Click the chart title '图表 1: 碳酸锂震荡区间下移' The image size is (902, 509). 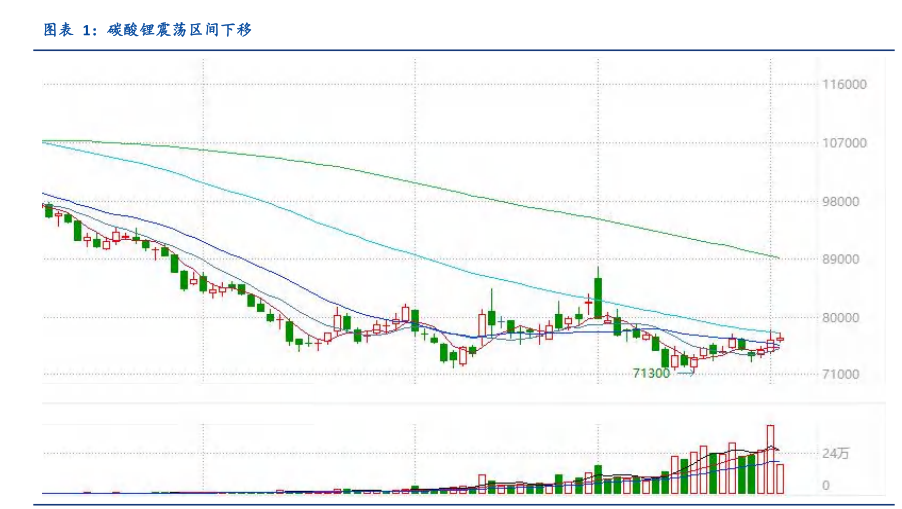(148, 30)
